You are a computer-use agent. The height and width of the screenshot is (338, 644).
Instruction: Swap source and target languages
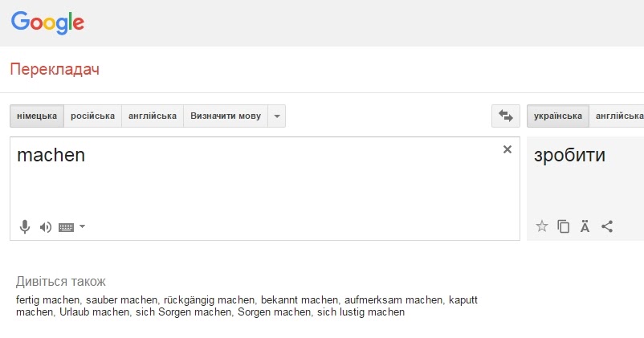click(x=506, y=116)
